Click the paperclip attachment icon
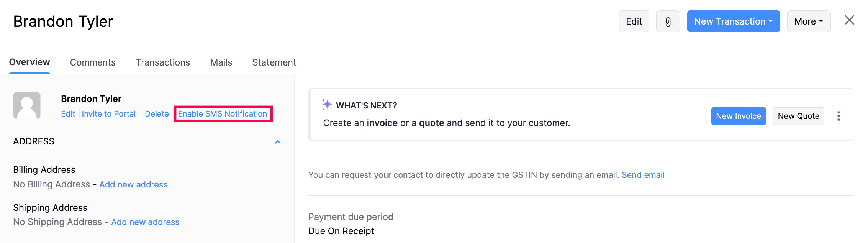This screenshot has width=868, height=243. pos(668,21)
